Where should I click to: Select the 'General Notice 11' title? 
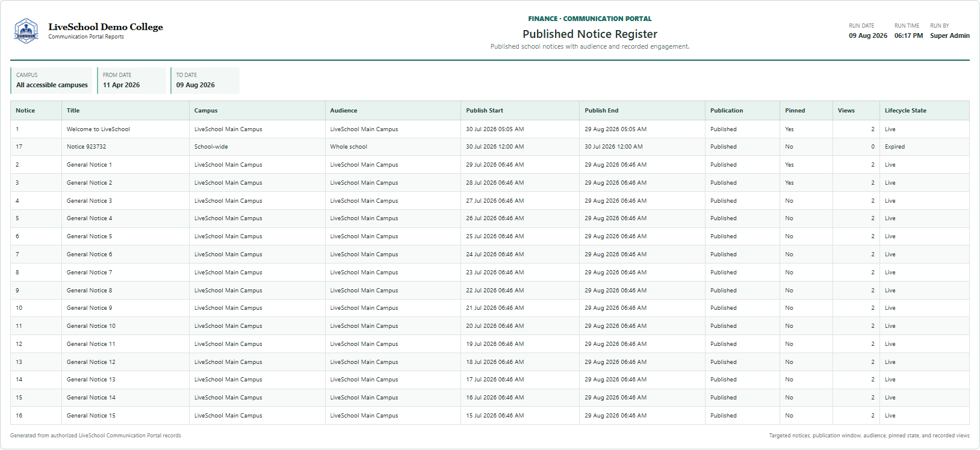coord(91,344)
